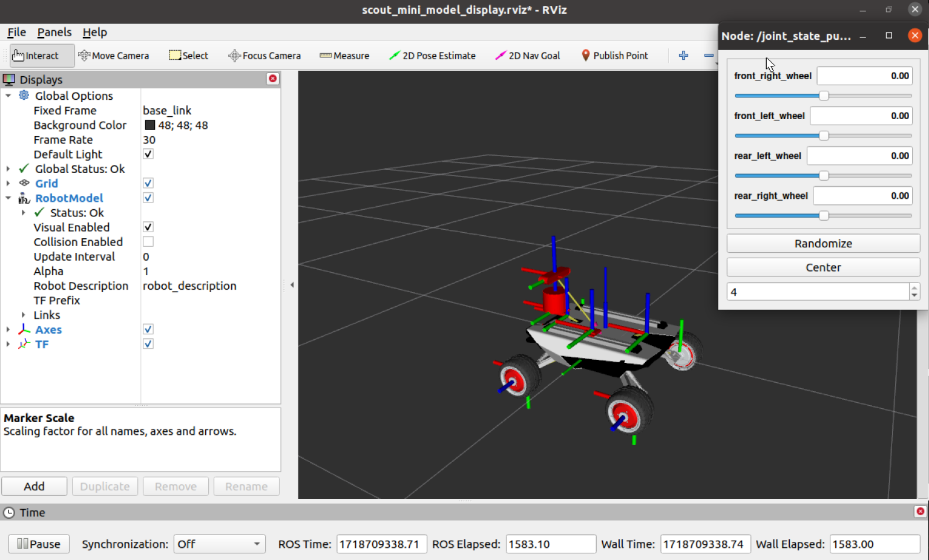Click the stepper arrows on value 4 spinbox
This screenshot has width=929, height=560.
[x=914, y=291]
